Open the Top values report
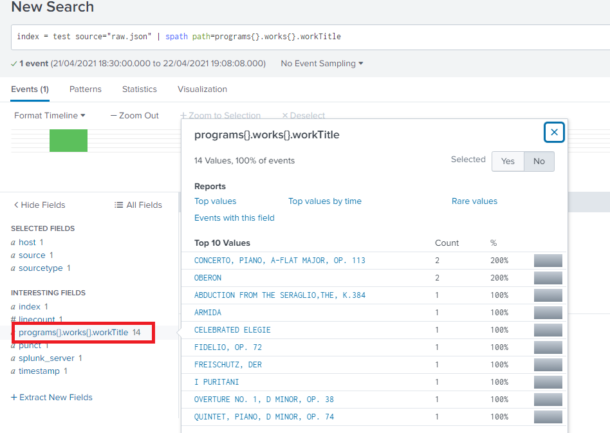Viewport: 610px width, 433px height. pyautogui.click(x=215, y=201)
